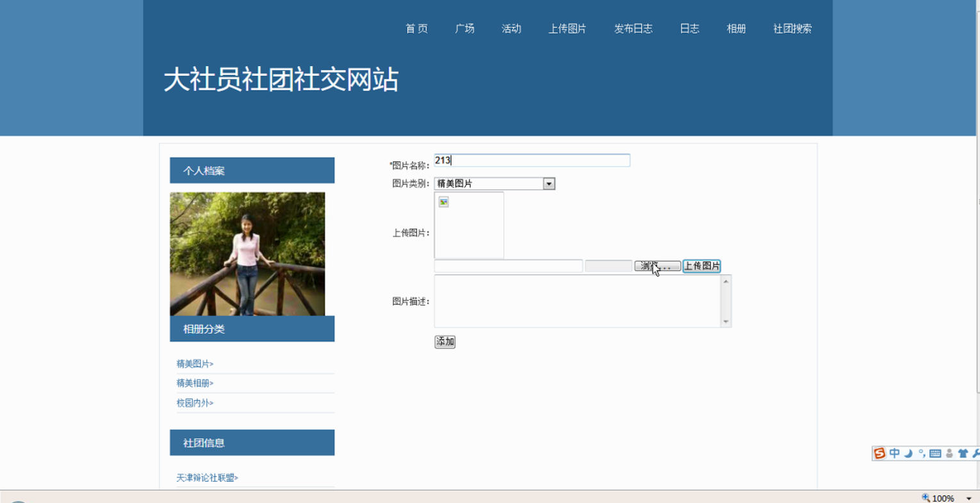Open the 图片类别 category dropdown

click(x=549, y=184)
